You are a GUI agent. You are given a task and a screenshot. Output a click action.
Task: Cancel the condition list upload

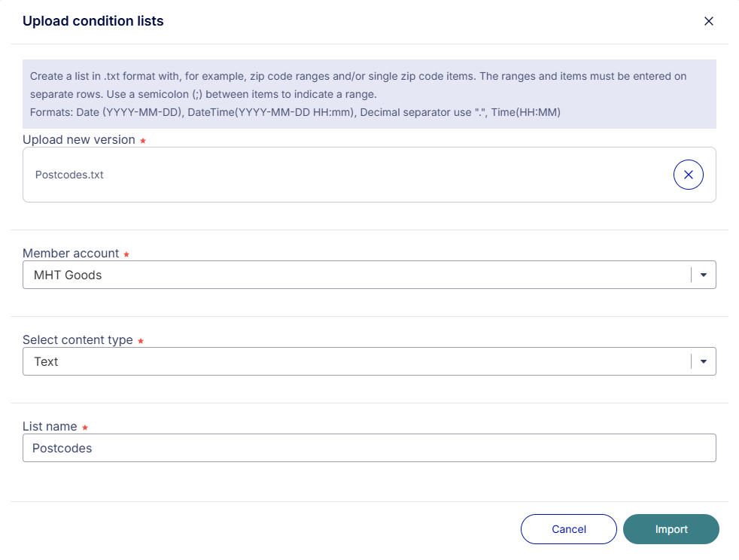(x=568, y=529)
